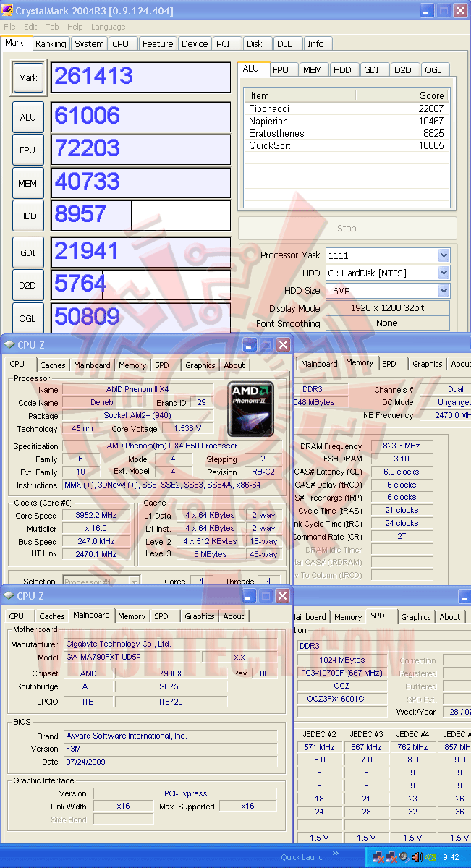
Task: Open the Language menu in CrystalMark
Action: pos(109,27)
